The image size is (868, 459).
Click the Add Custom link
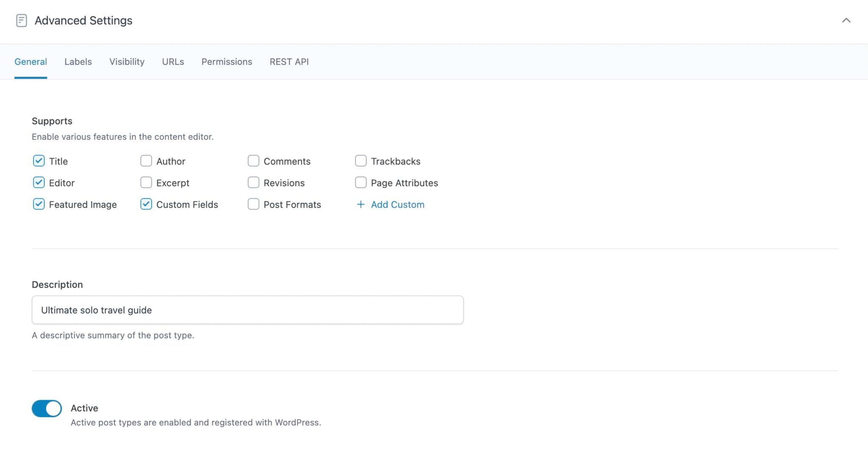click(397, 204)
